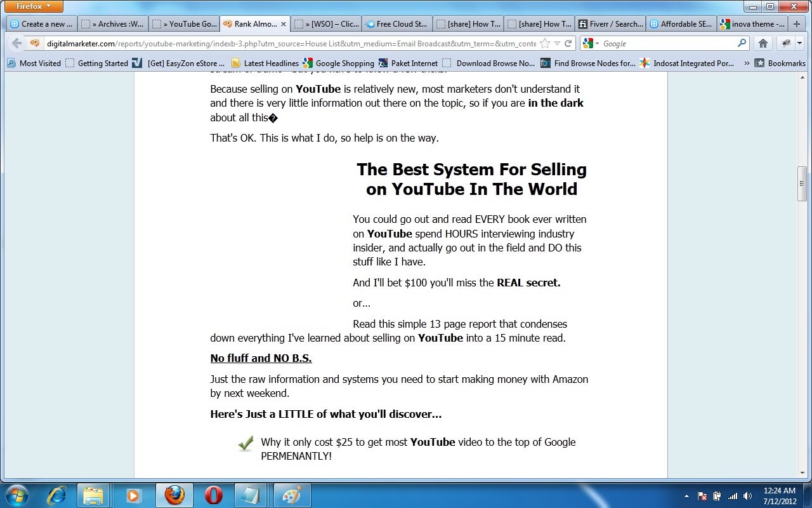Click "Here's Just a LITTLE of what you'll discover..."
Viewport: 812px width, 508px height.
326,414
